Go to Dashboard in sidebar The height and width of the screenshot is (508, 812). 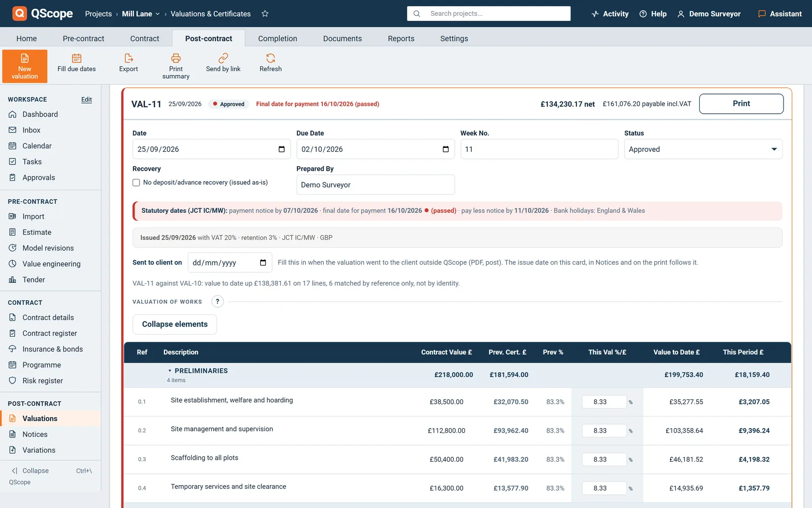40,114
